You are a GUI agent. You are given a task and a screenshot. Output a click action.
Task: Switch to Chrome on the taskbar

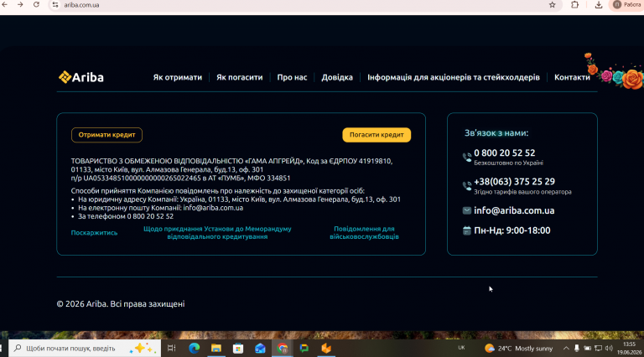click(282, 349)
